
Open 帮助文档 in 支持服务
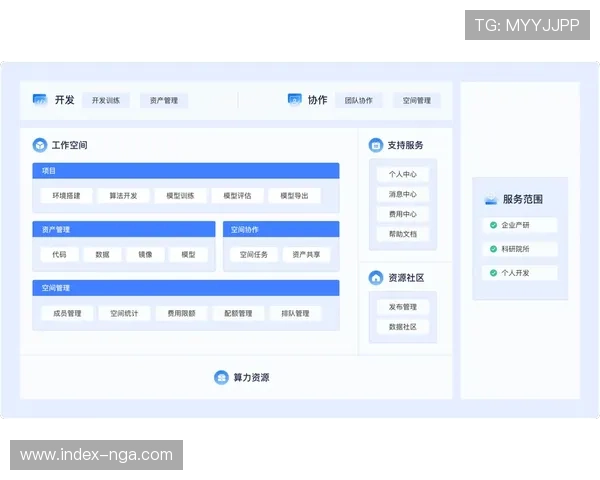403,234
